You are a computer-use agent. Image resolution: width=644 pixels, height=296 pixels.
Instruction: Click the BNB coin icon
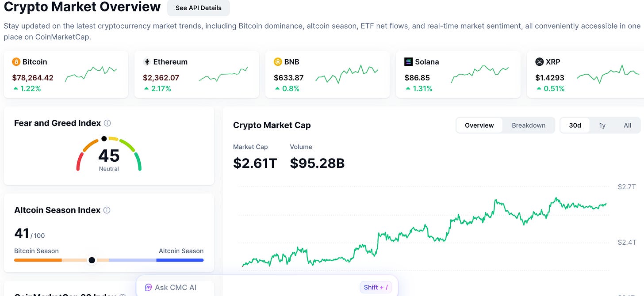tap(278, 62)
